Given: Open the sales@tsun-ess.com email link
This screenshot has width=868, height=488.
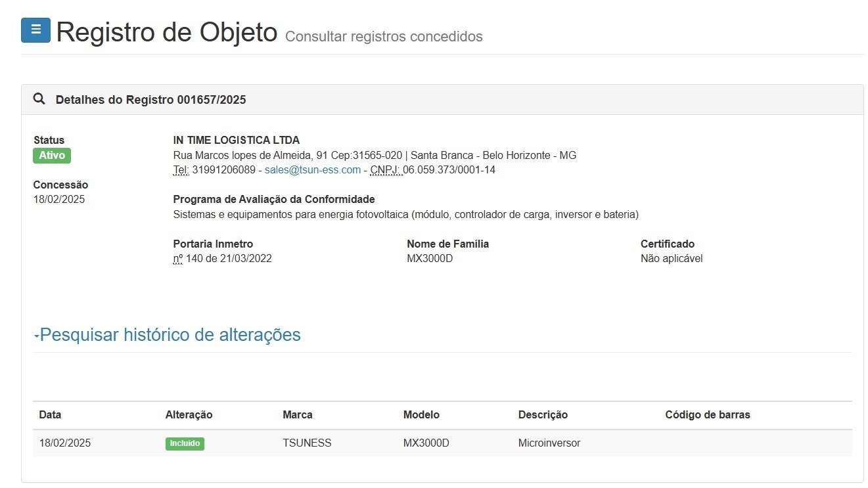Looking at the screenshot, I should tap(312, 170).
